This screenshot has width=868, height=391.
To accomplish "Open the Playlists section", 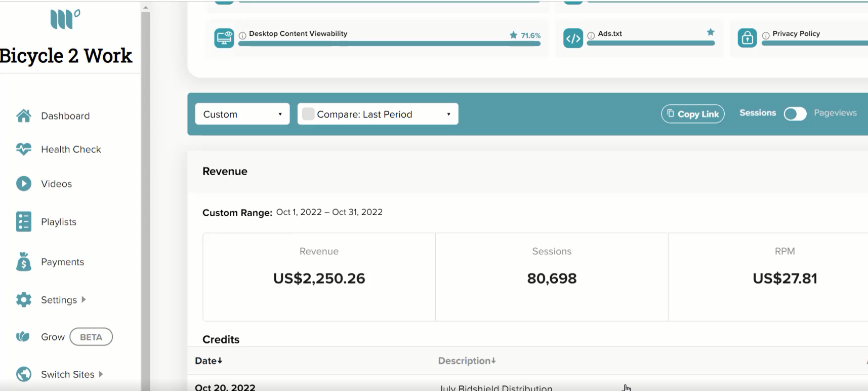I will coord(59,222).
